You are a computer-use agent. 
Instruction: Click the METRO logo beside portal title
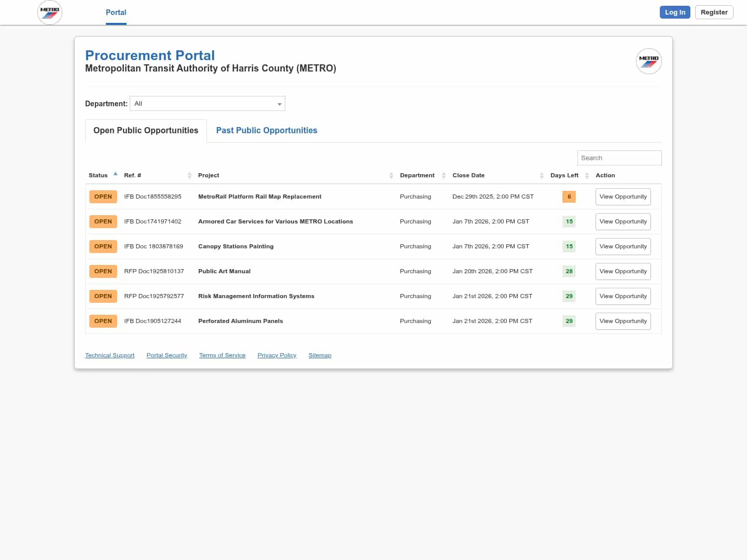coord(648,61)
